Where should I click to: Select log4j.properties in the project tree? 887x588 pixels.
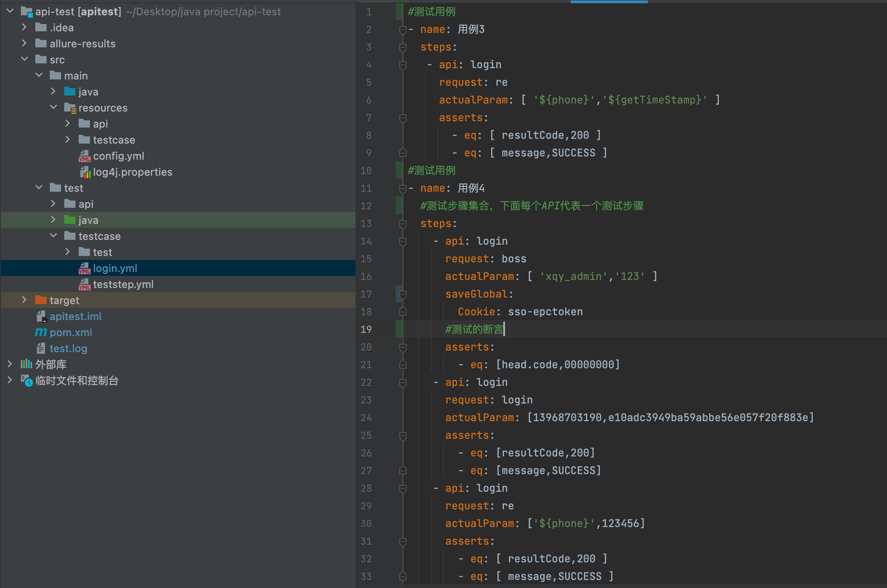point(178,172)
